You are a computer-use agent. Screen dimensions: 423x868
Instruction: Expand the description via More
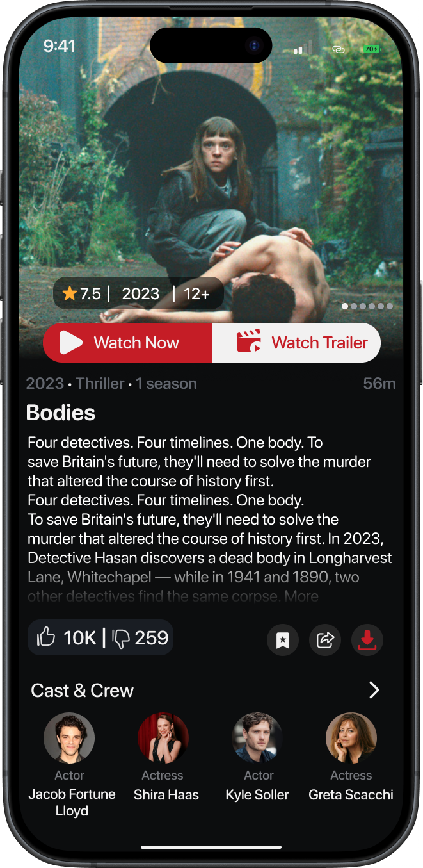[302, 596]
